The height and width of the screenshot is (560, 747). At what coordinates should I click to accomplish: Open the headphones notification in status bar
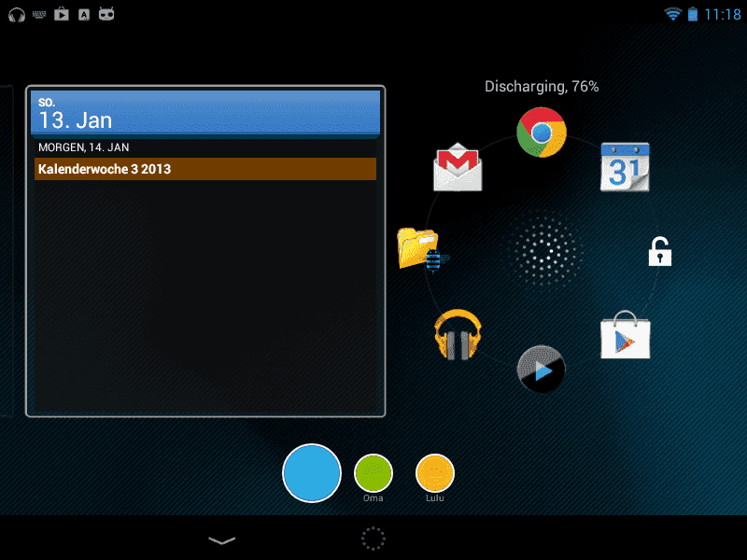pos(17,15)
